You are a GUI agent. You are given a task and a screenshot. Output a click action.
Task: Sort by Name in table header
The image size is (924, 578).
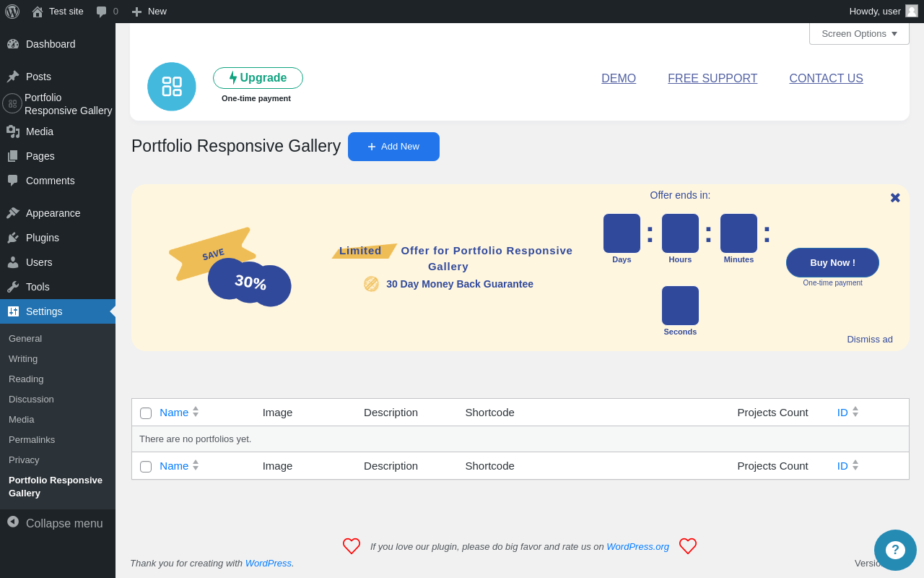pyautogui.click(x=179, y=412)
